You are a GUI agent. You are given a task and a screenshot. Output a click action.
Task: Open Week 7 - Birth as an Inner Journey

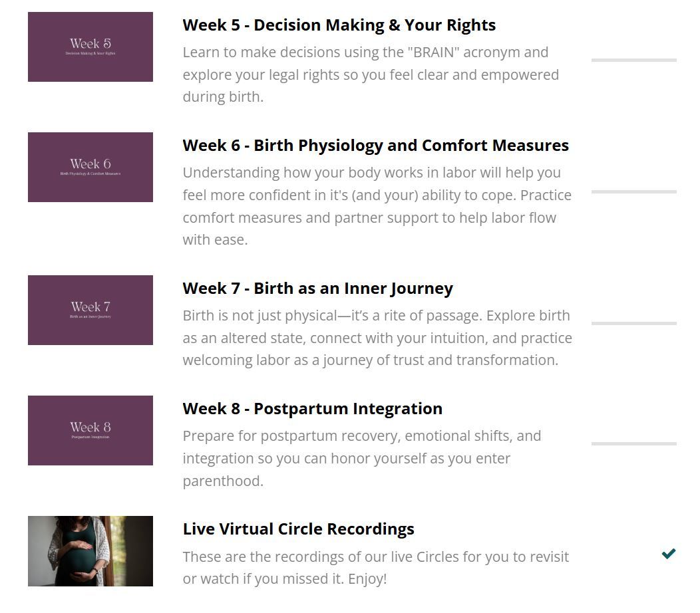317,289
